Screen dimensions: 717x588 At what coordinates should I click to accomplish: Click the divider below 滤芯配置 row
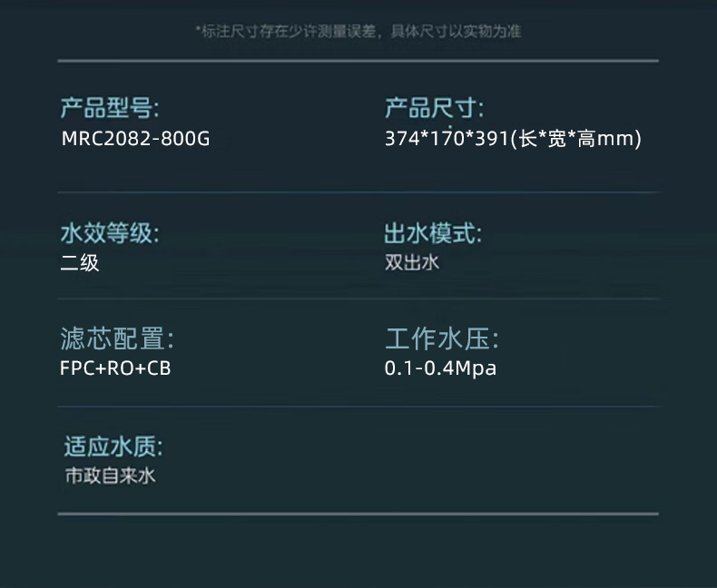(x=358, y=406)
